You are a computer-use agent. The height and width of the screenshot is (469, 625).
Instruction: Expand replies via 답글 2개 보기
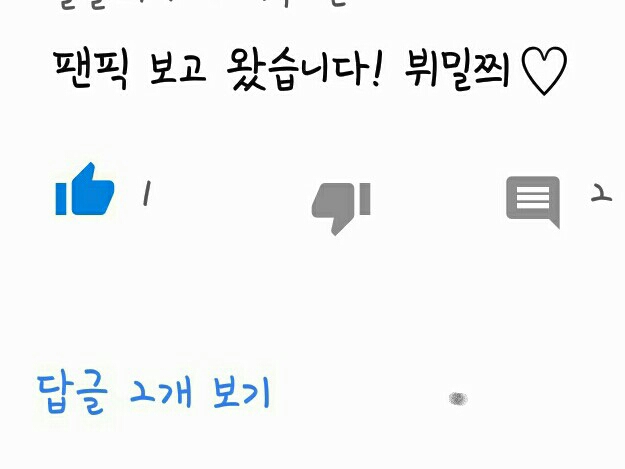[x=153, y=394]
